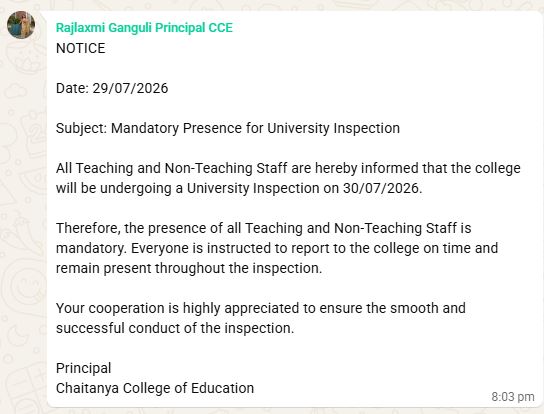Screen dimensions: 544x414
Task: Open Rajlaxmi Ganguli's profile picture avatar
Action: pyautogui.click(x=21, y=25)
